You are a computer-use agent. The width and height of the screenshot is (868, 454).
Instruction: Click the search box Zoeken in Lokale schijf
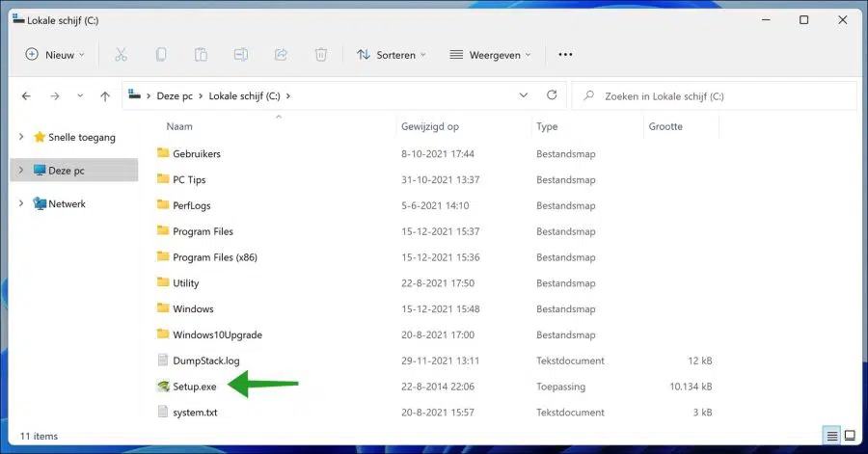pyautogui.click(x=714, y=96)
